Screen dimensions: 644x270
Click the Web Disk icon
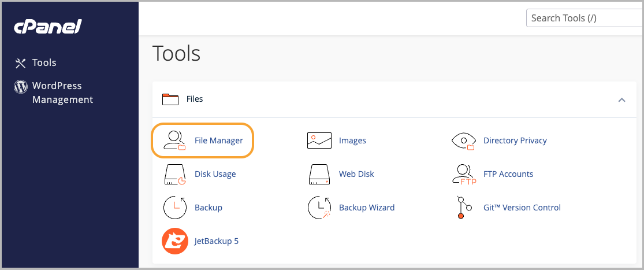(319, 174)
